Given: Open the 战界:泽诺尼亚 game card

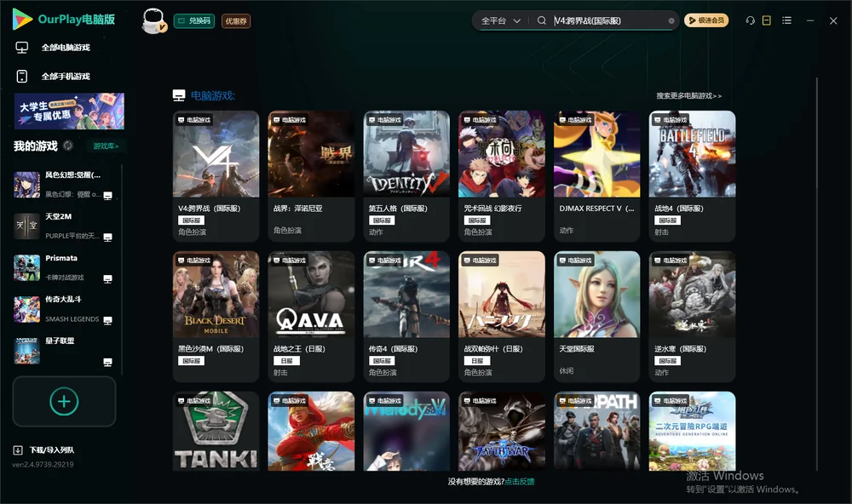Looking at the screenshot, I should pos(311,176).
